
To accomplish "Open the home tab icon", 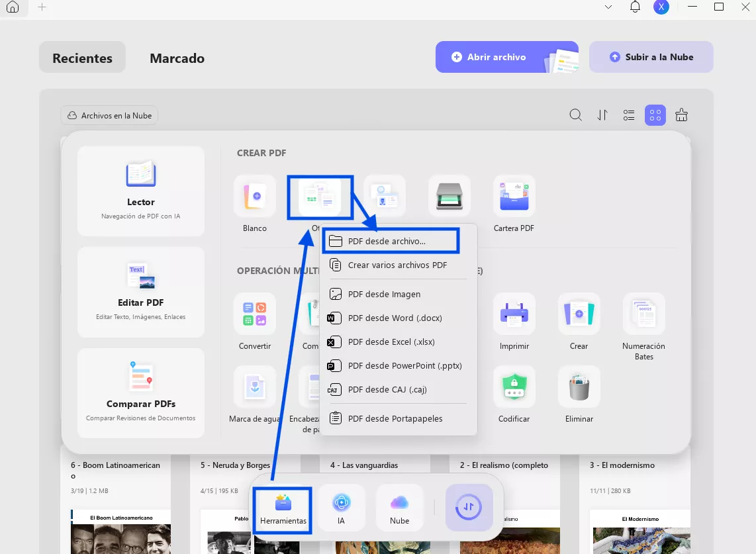I will pos(13,7).
